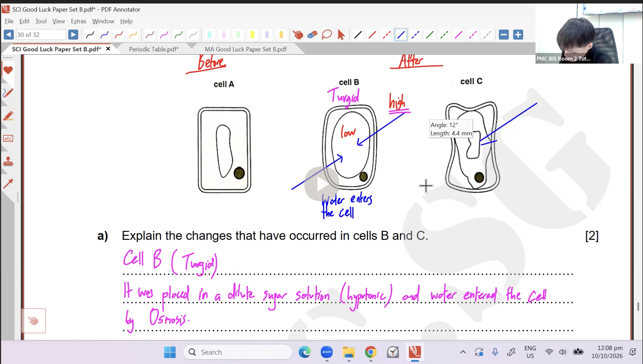The height and width of the screenshot is (364, 643).
Task: Select the blue pen preset
Action: coord(104,35)
